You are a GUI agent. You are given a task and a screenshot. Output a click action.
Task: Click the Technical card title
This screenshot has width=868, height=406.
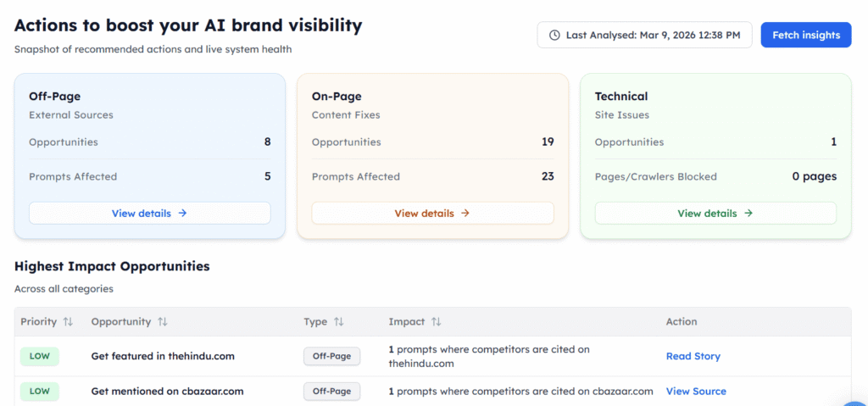(621, 97)
